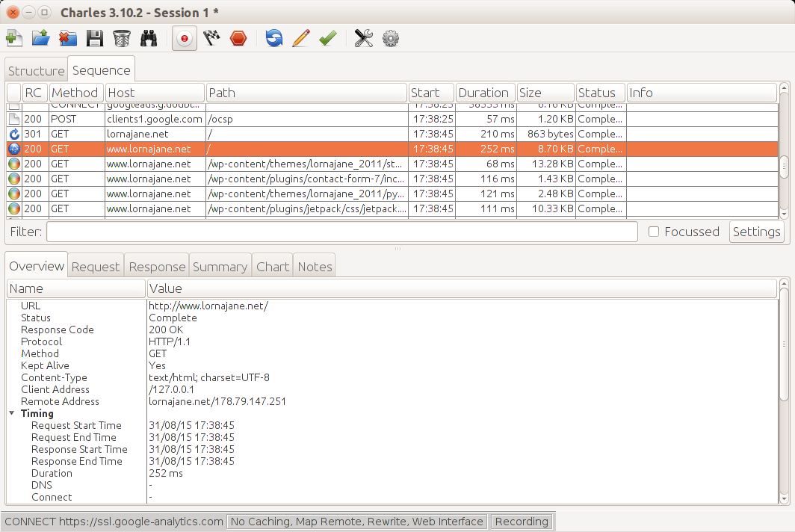Screen dimensions: 795x532
Task: Edit the selected request with the pencil icon
Action: 301,38
